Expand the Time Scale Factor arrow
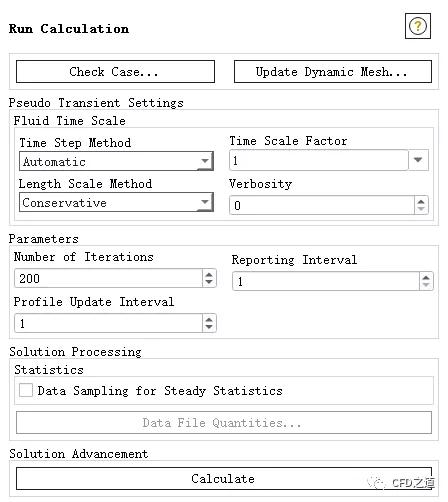This screenshot has width=448, height=502. 418,160
